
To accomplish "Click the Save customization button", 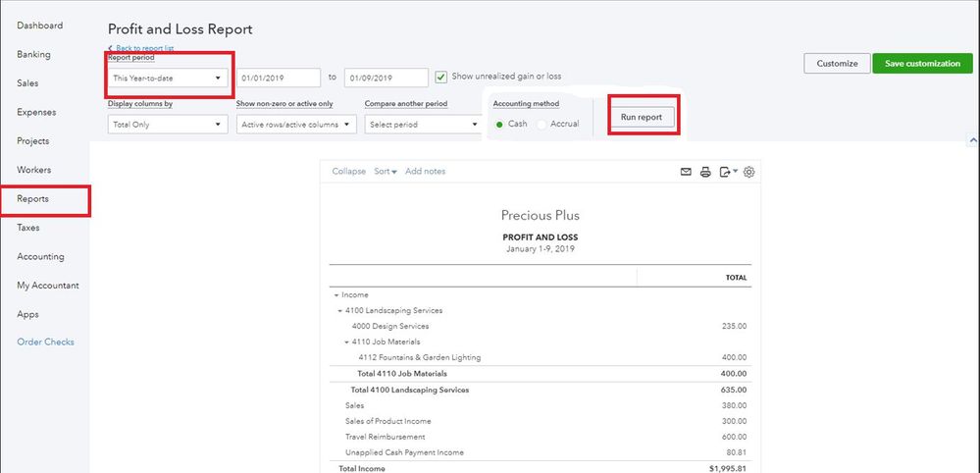I will click(922, 64).
